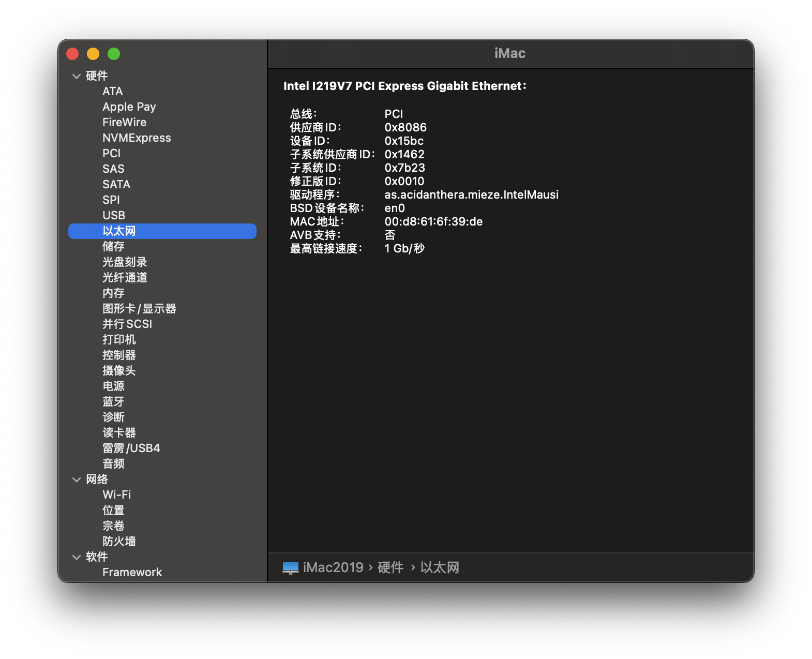The width and height of the screenshot is (812, 659).
Task: Open the 打印机 printer entry
Action: tap(162, 340)
